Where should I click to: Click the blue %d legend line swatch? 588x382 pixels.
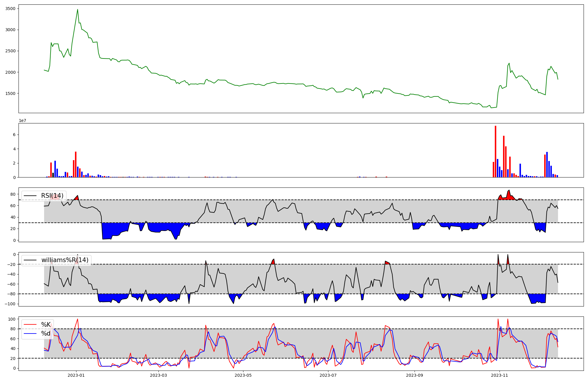(30, 333)
